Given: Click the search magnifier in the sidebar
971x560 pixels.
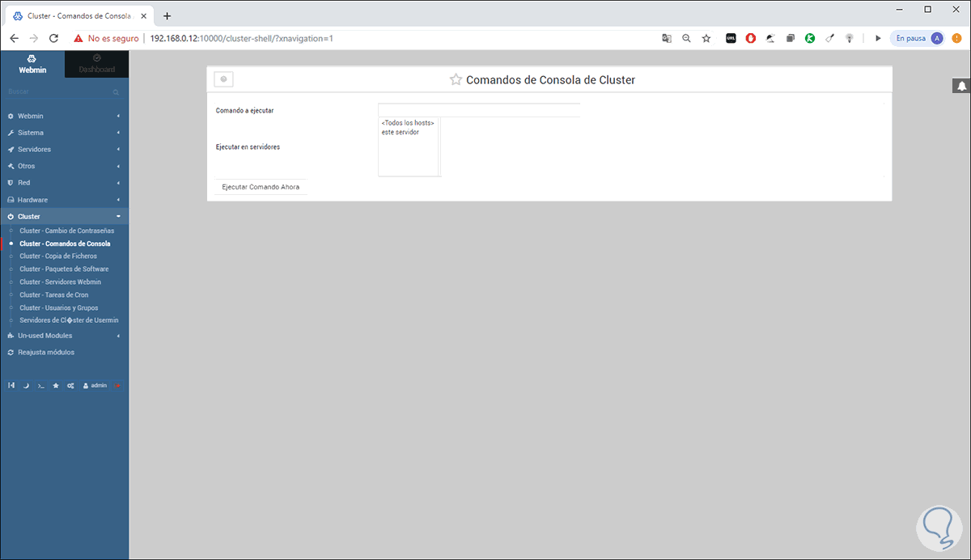Looking at the screenshot, I should pos(117,92).
